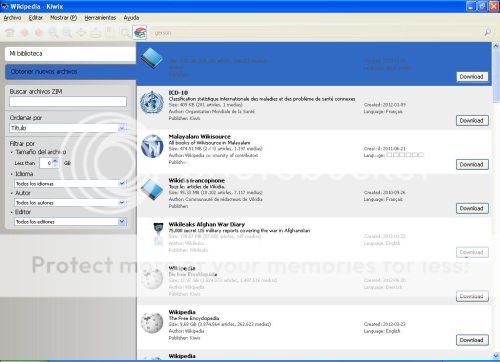Collapse the Tamaño del archivo filter section

[x=12, y=152]
